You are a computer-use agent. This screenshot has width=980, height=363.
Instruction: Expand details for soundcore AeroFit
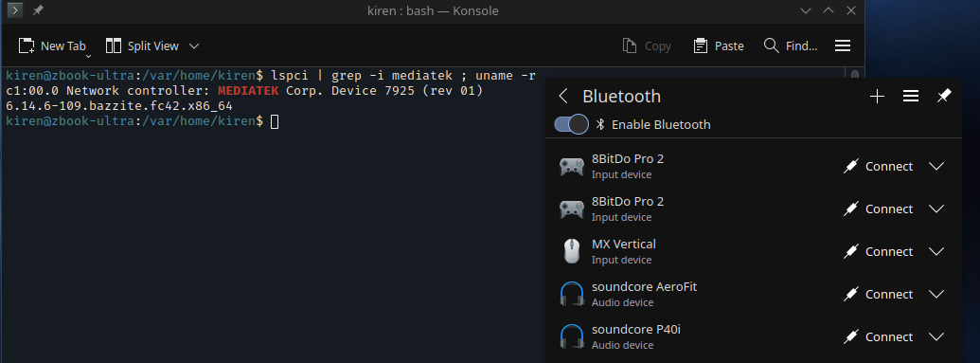(936, 294)
